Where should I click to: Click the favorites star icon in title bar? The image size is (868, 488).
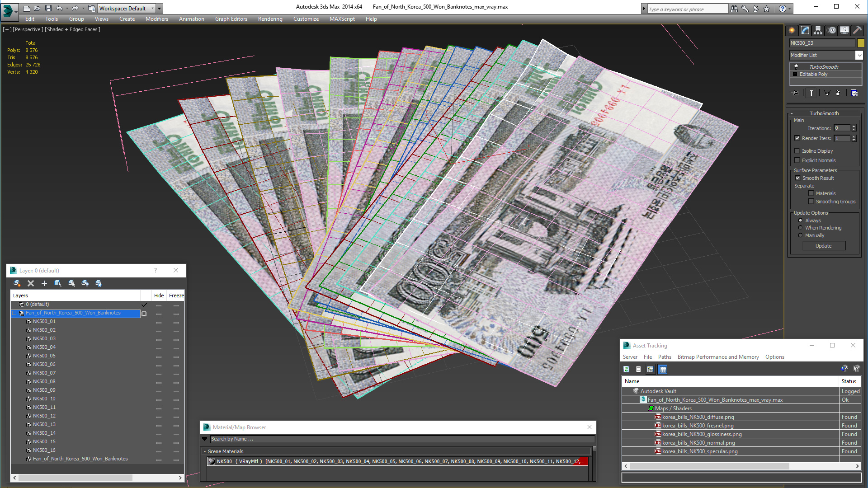(x=767, y=9)
